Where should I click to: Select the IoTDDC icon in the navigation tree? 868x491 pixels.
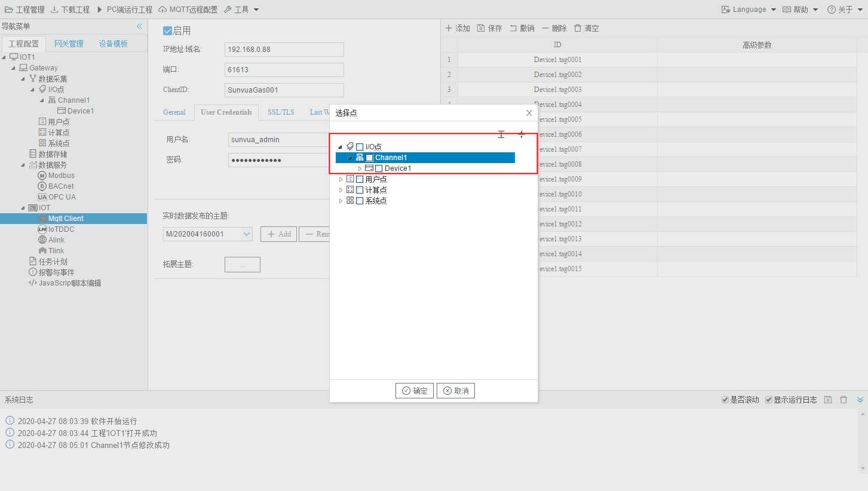pos(42,229)
